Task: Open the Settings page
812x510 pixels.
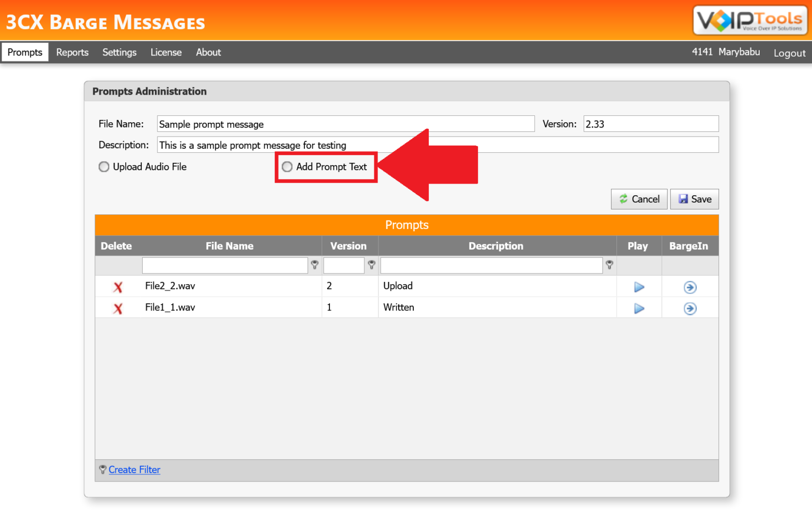Action: coord(119,52)
